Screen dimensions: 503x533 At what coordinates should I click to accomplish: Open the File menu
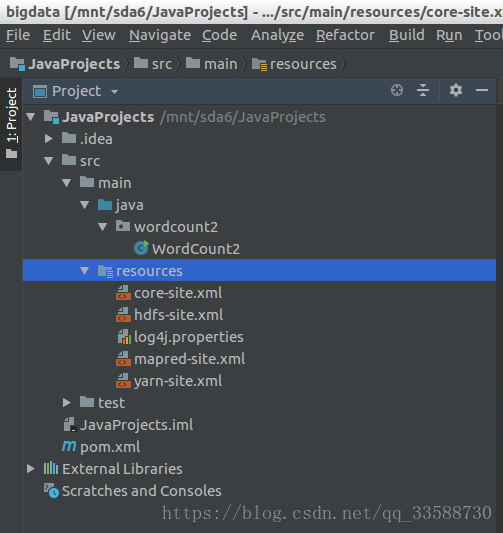tap(18, 35)
